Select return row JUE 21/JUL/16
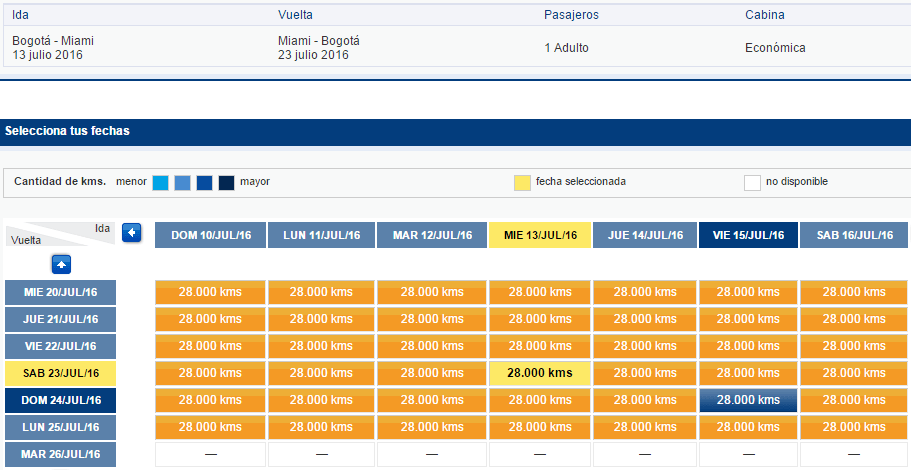 60,319
